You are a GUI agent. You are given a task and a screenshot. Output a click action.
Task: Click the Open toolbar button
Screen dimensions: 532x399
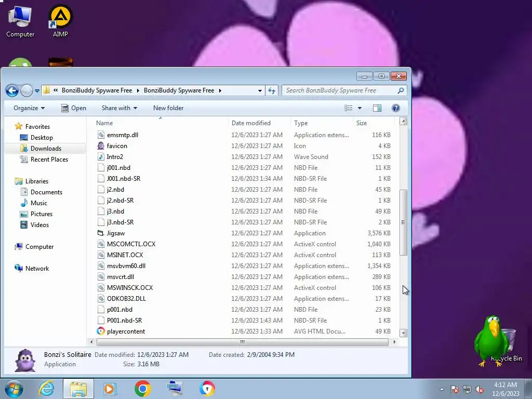[x=74, y=108]
